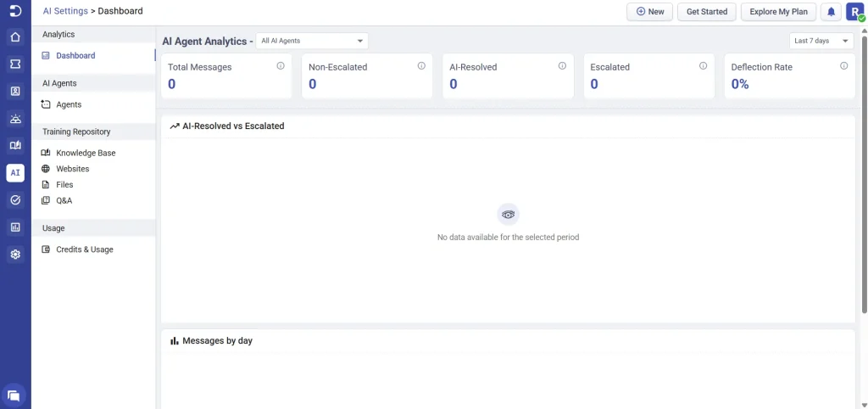
Task: Click the New button
Action: point(649,12)
